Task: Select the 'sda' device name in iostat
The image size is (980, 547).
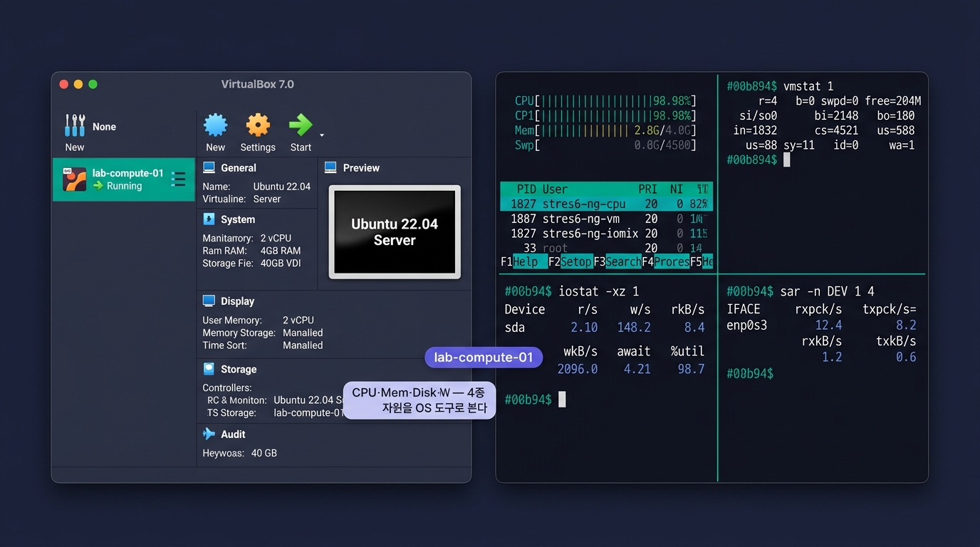Action: click(x=515, y=328)
